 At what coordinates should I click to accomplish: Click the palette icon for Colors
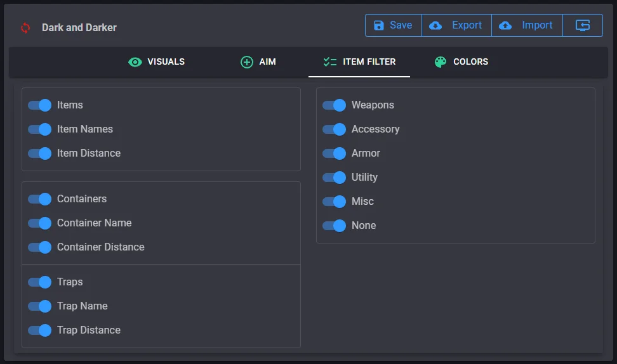pos(441,62)
